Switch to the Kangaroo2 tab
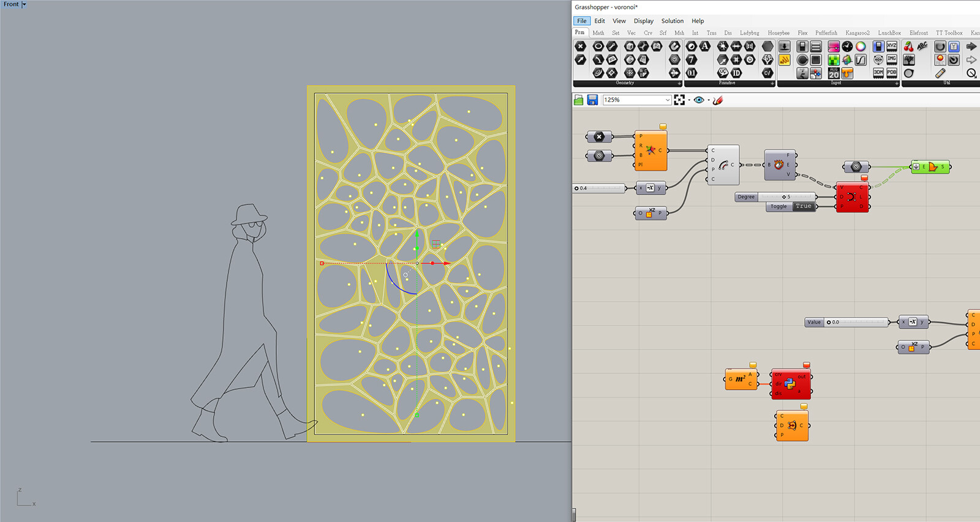 (858, 33)
